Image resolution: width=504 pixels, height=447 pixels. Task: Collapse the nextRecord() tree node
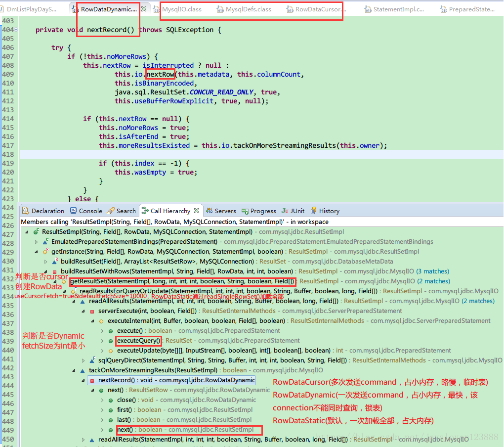pyautogui.click(x=83, y=380)
